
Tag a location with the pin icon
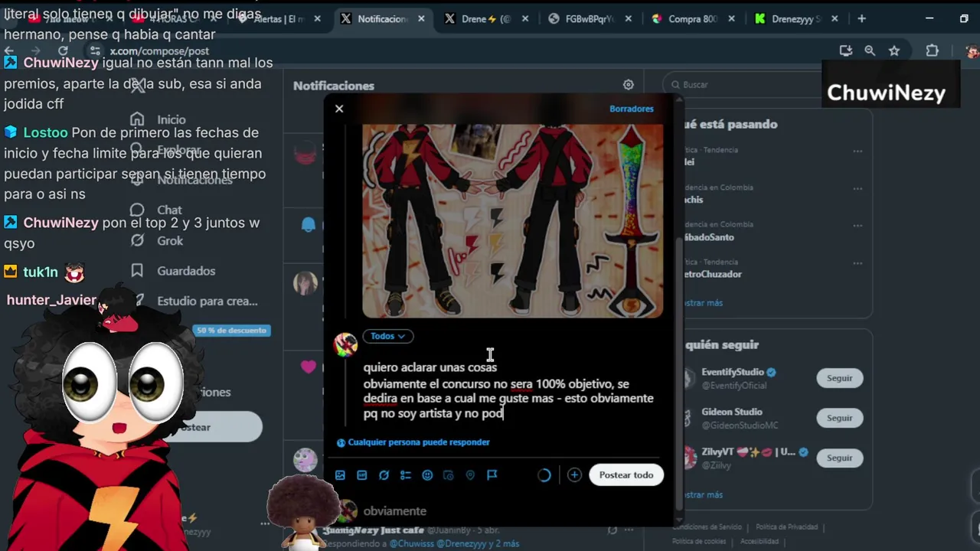(x=470, y=475)
